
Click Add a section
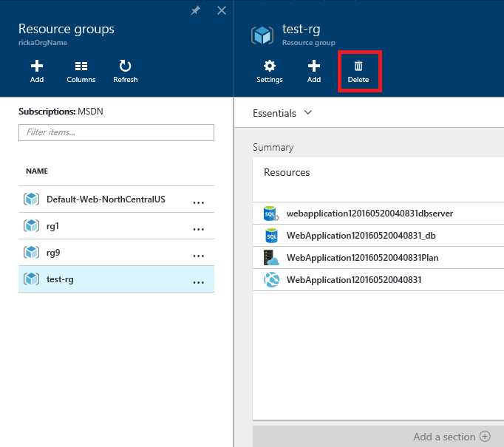point(452,437)
